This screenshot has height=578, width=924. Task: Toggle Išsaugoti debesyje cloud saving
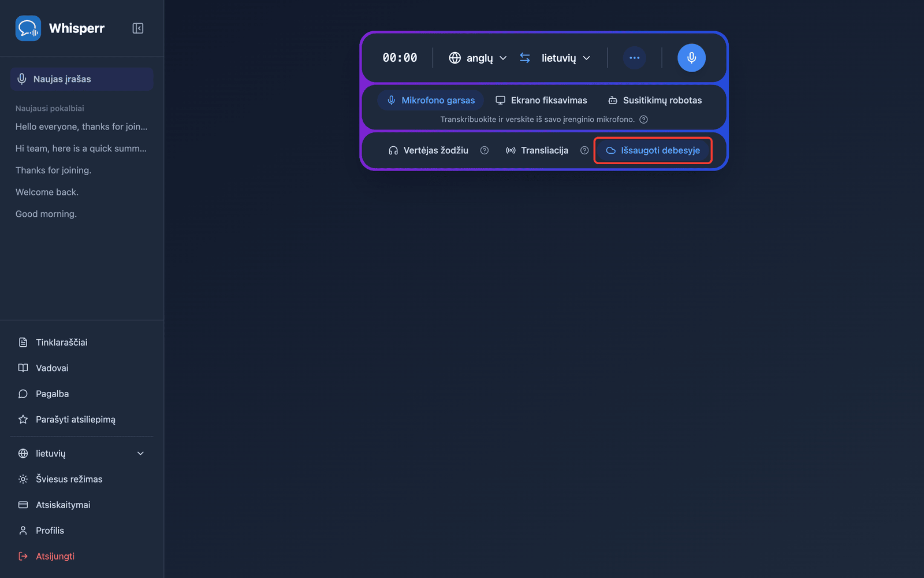[653, 150]
